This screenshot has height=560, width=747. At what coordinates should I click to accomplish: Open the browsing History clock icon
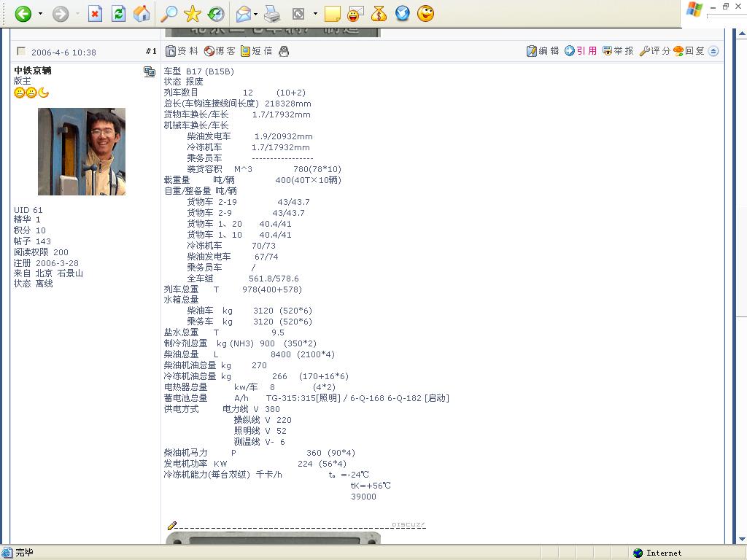(216, 14)
